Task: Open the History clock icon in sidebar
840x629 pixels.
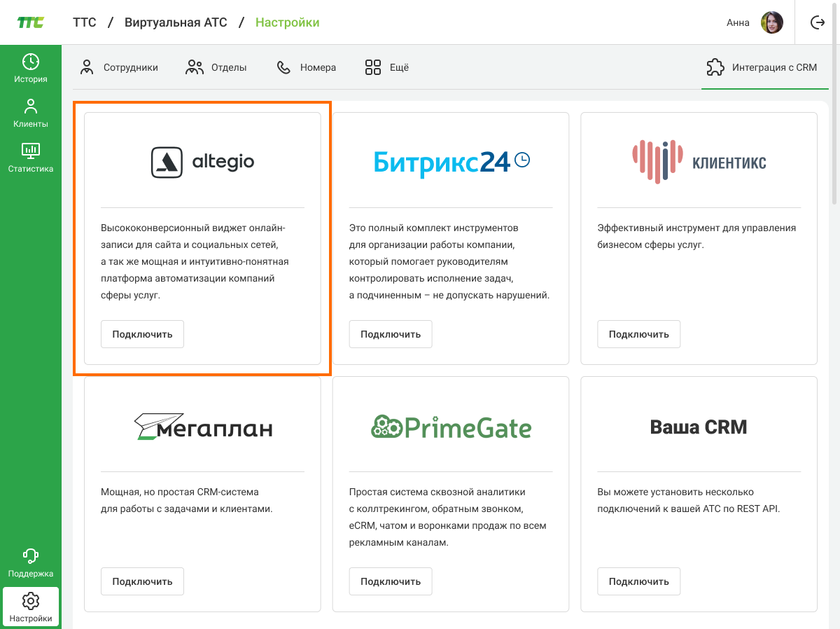Action: (31, 62)
